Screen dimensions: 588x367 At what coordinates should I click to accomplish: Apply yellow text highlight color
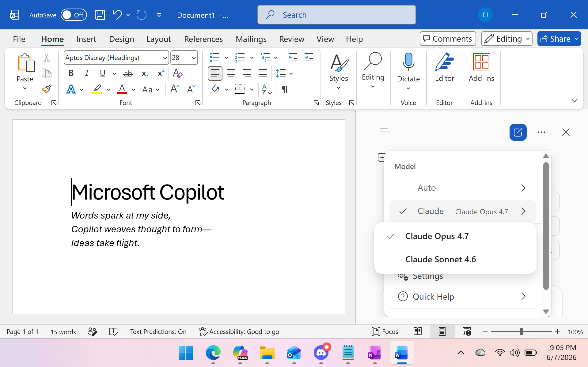97,89
